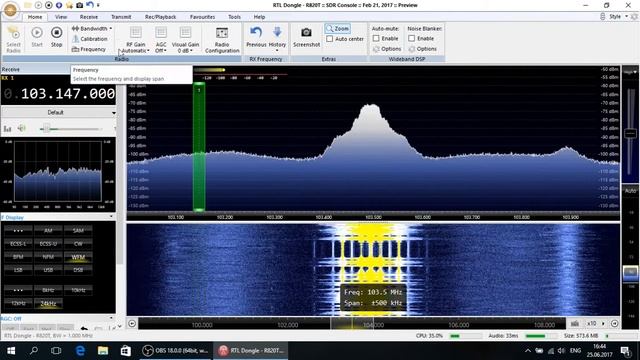Open Select Radio

[x=13, y=39]
